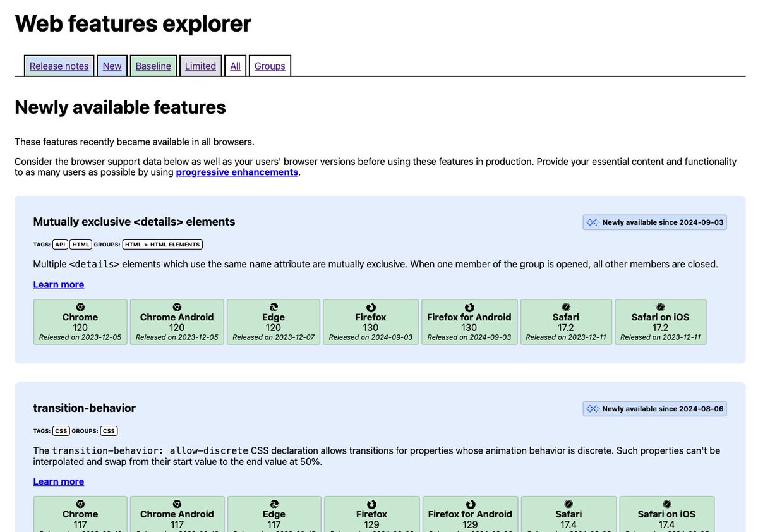Image resolution: width=758 pixels, height=532 pixels.
Task: Follow the progressive enhancements link
Action: pyautogui.click(x=237, y=172)
